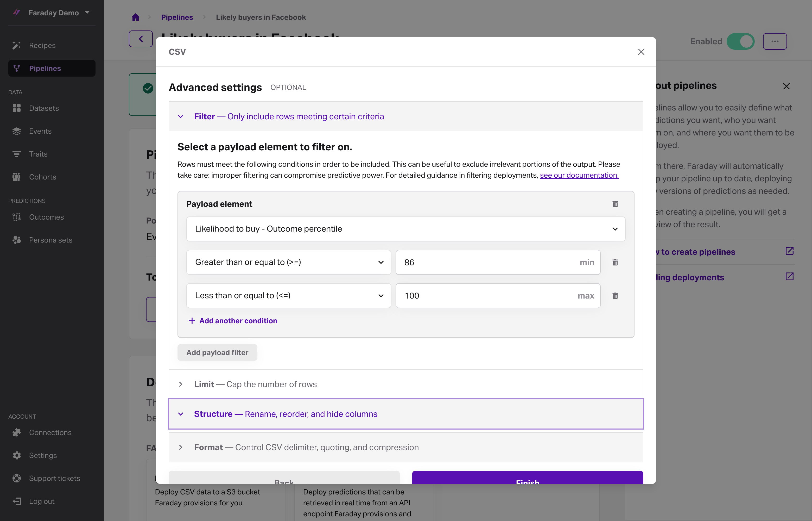Viewport: 812px width, 521px height.
Task: Click the back arrow button
Action: click(141, 39)
